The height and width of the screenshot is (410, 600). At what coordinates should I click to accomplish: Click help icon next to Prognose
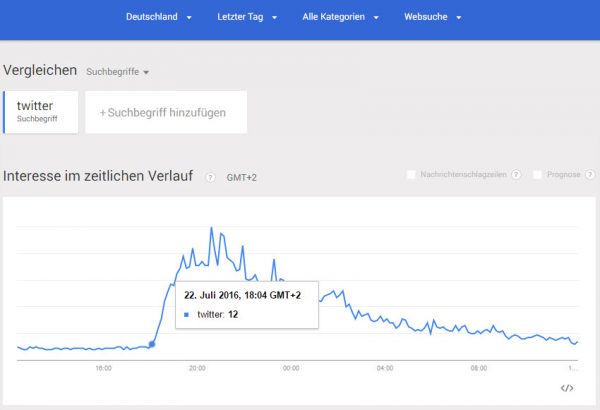(587, 175)
